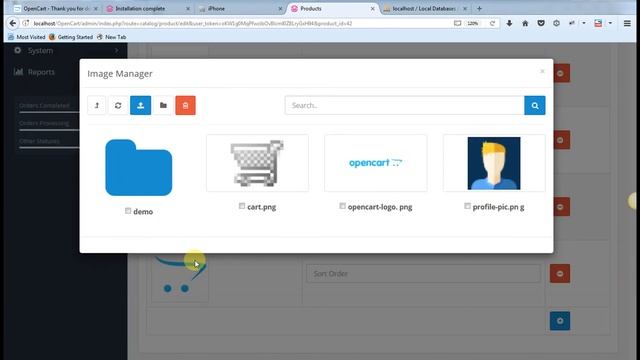
Task: Switch to localhost Local Databases tab
Action: [424, 9]
